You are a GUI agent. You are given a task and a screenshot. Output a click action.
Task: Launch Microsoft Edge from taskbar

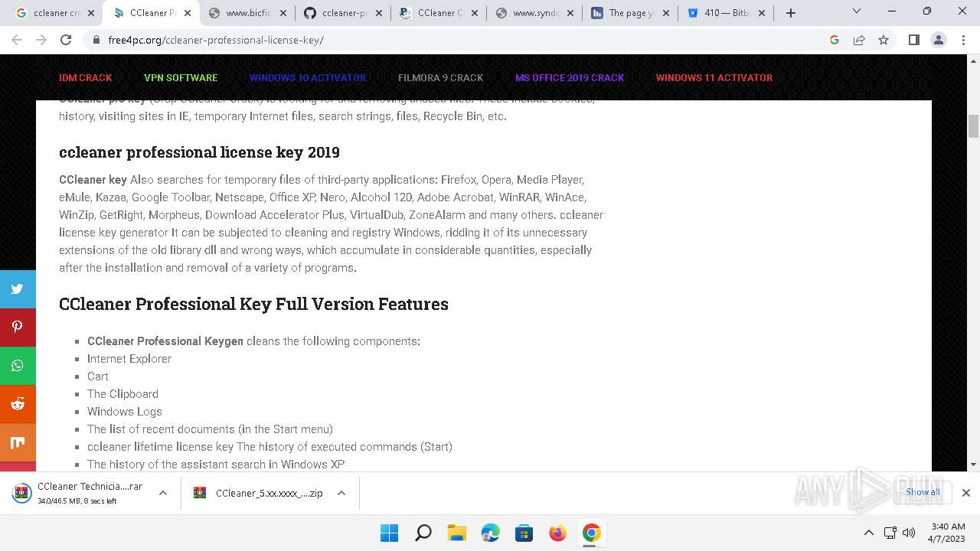click(x=490, y=533)
